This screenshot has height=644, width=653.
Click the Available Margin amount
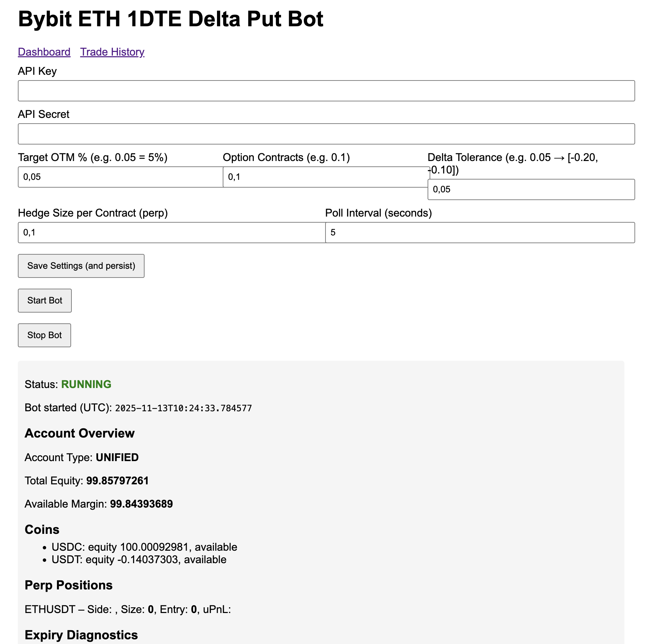(x=141, y=504)
